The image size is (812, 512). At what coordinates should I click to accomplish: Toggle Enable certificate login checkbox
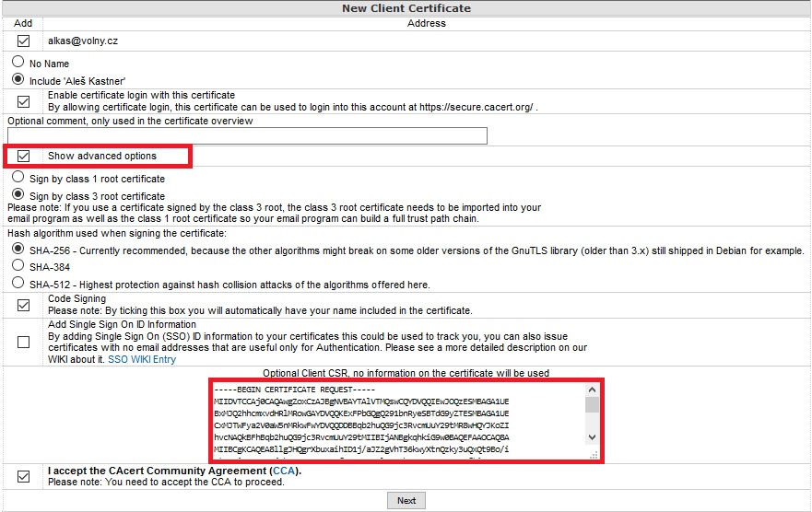(23, 101)
